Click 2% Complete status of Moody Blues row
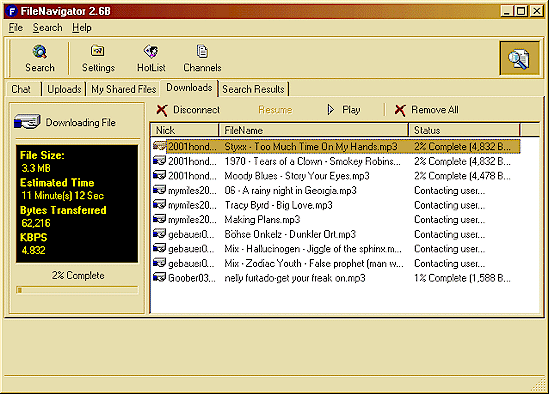The width and height of the screenshot is (550, 395). (x=462, y=176)
